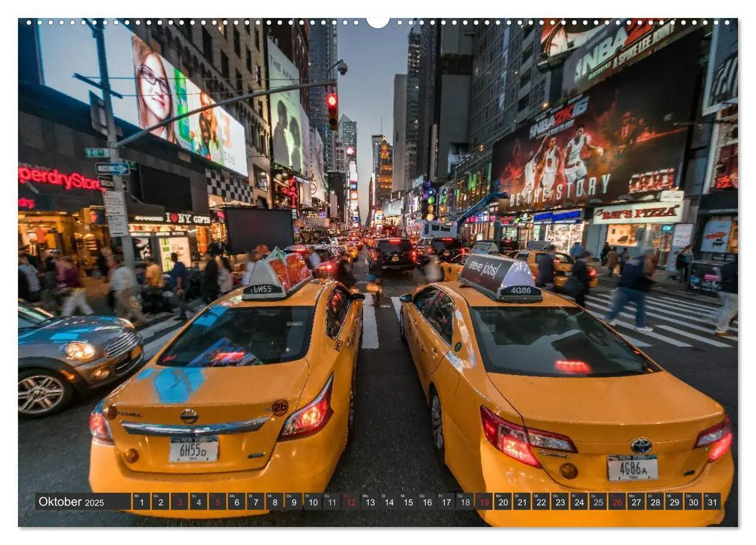Select day 27 in the calendar strip
The image size is (756, 545).
(x=637, y=502)
